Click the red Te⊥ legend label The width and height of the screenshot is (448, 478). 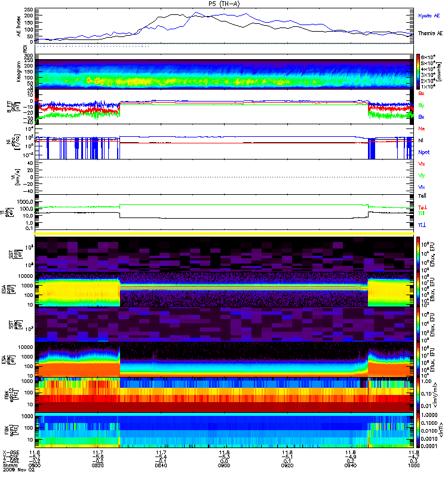click(422, 207)
